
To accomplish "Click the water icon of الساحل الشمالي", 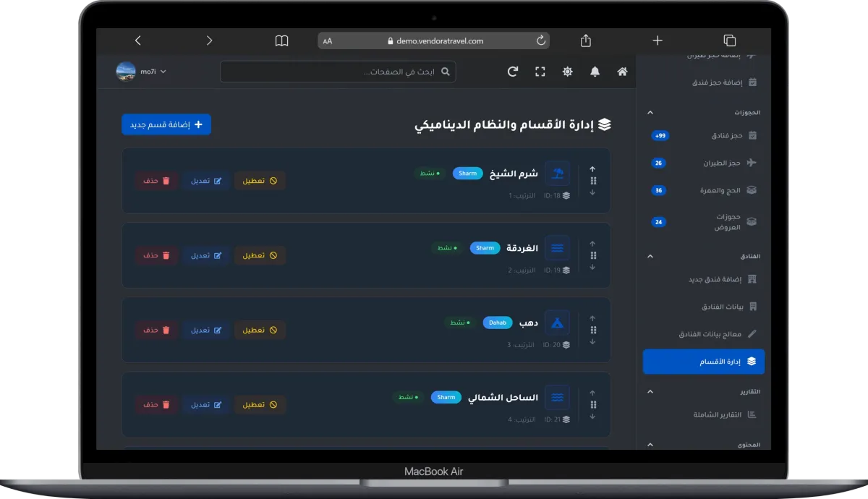I will pos(558,397).
